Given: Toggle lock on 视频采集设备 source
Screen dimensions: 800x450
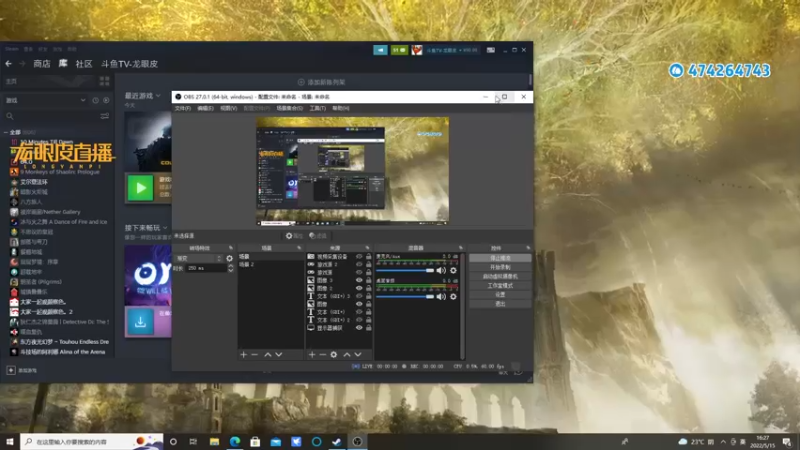Looking at the screenshot, I should tap(368, 257).
